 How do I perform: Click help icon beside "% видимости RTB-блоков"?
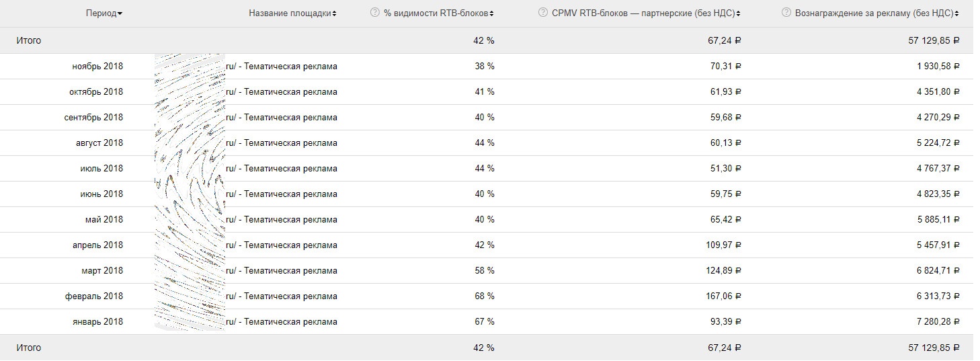(375, 13)
